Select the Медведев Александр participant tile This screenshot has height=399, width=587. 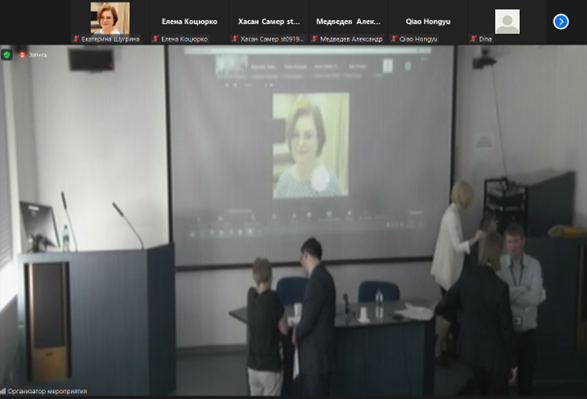click(348, 21)
